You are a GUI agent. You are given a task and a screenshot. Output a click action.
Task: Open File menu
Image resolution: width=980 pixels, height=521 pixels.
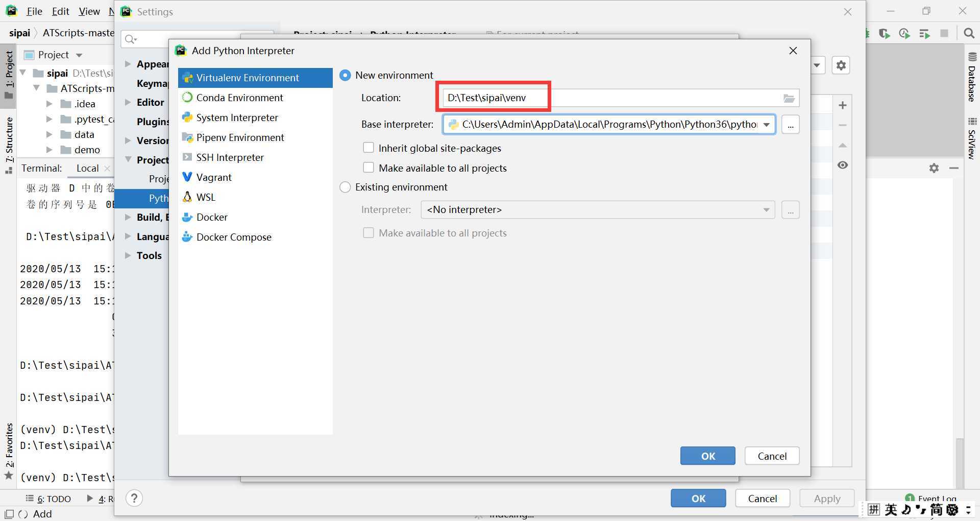click(34, 11)
